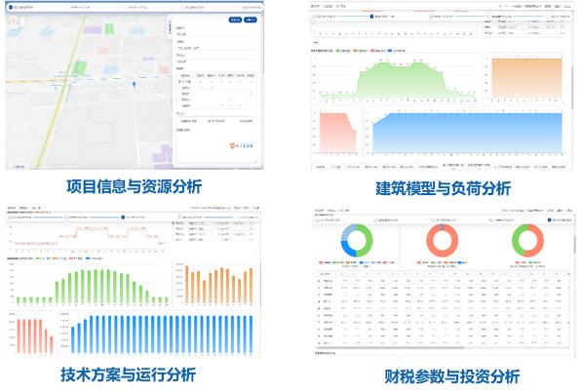This screenshot has width=580, height=392.
Task: Click the left blue button above the project form
Action: point(236,20)
